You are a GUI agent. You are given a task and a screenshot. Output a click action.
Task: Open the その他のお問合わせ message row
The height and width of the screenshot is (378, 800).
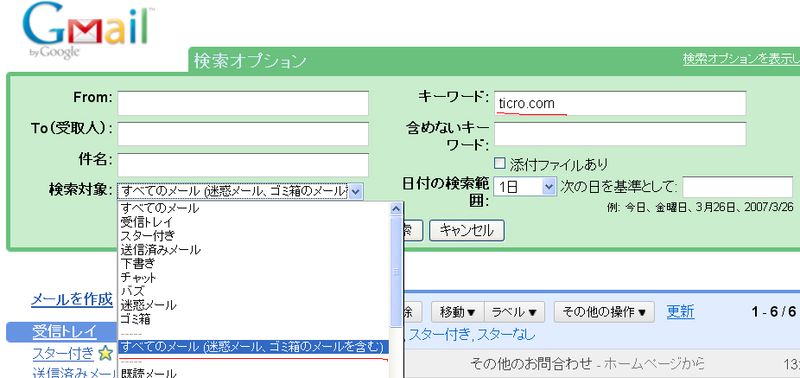coord(602,364)
